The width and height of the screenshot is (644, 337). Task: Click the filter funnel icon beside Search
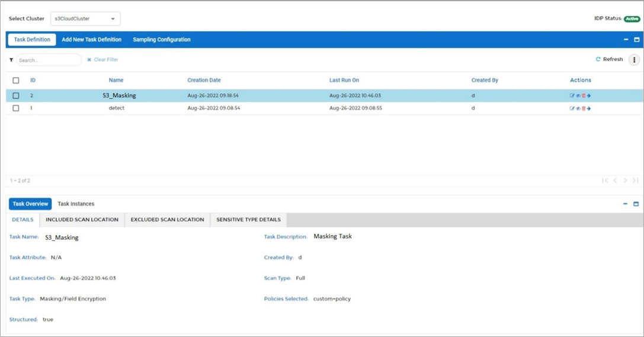click(x=11, y=60)
